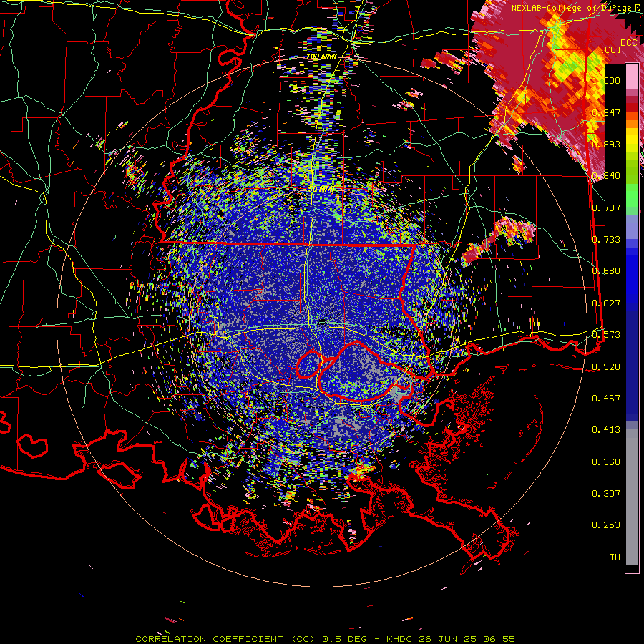Viewport: 644px width, 644px height.
Task: Click the black radar site marker at center
Action: tap(322, 321)
